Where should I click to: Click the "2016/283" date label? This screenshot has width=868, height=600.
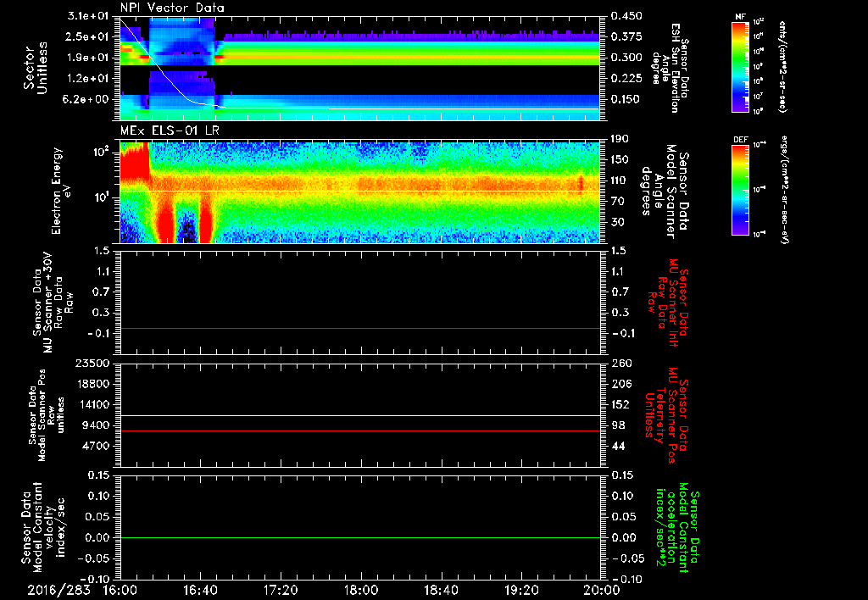point(58,590)
